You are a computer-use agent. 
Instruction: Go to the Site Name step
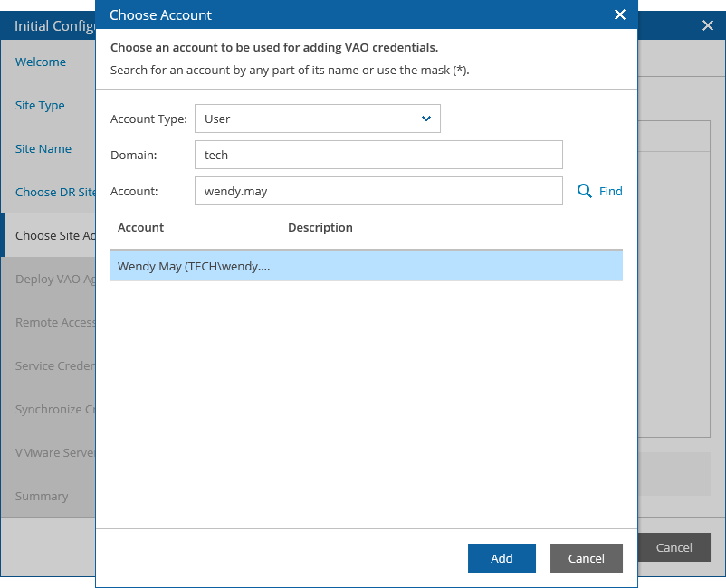coord(43,149)
